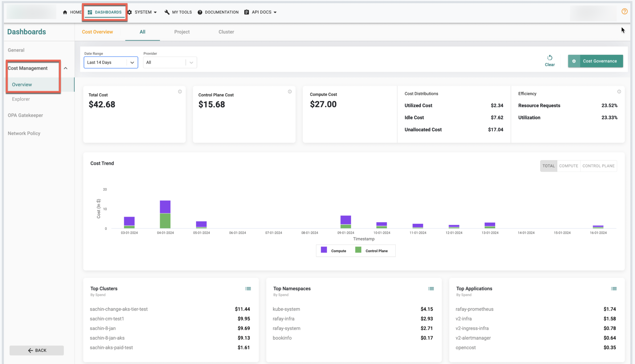Toggle the TOTAL cost trend view
The height and width of the screenshot is (364, 635).
(548, 166)
